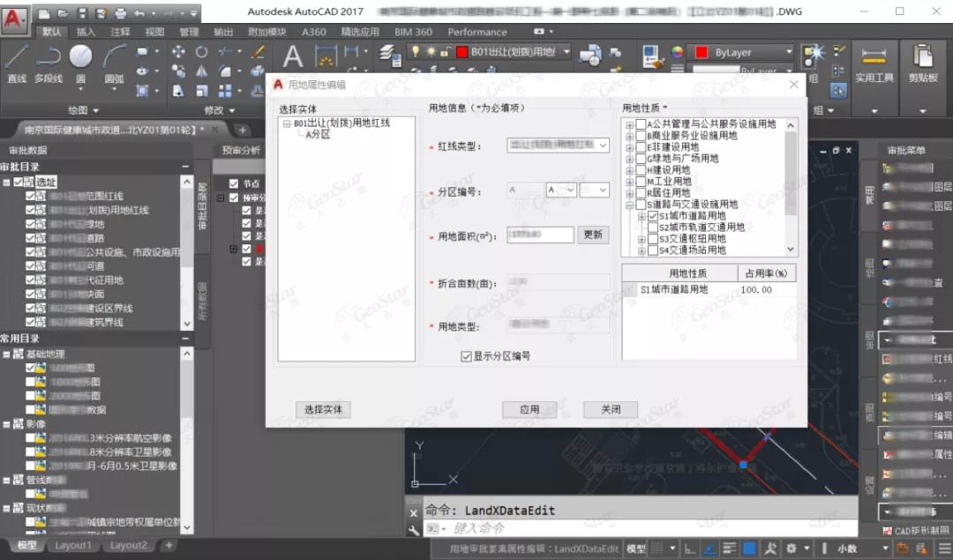Screen dimensions: 953x560
Task: Switch to the 注释 ribbon tab
Action: point(120,32)
